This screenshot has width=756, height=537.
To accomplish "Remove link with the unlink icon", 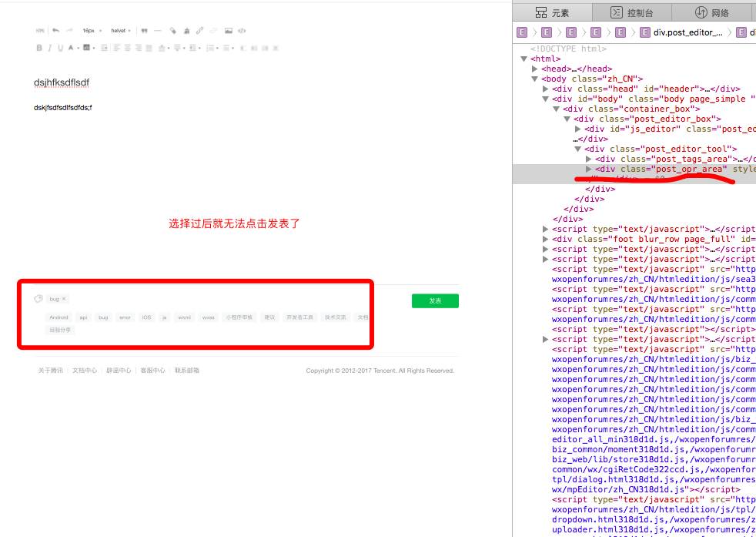I will point(213,31).
